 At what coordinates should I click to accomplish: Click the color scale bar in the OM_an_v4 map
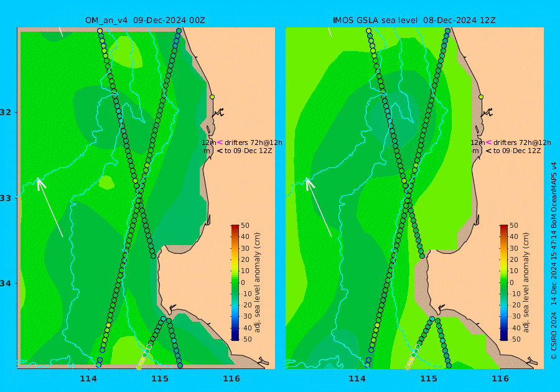[235, 282]
